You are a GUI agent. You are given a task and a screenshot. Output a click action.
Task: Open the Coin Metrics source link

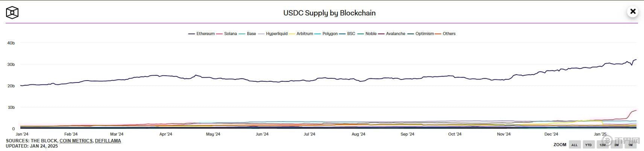76,141
